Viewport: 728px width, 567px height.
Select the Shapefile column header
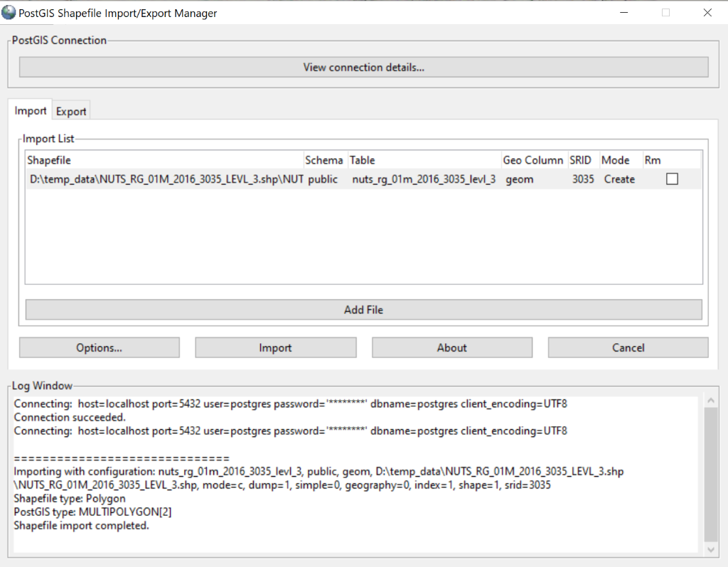(x=164, y=160)
